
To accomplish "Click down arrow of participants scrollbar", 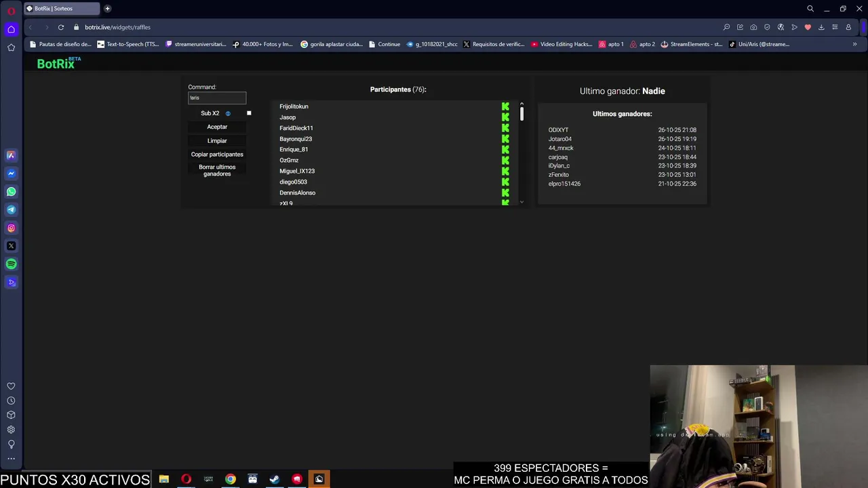I will pos(521,202).
